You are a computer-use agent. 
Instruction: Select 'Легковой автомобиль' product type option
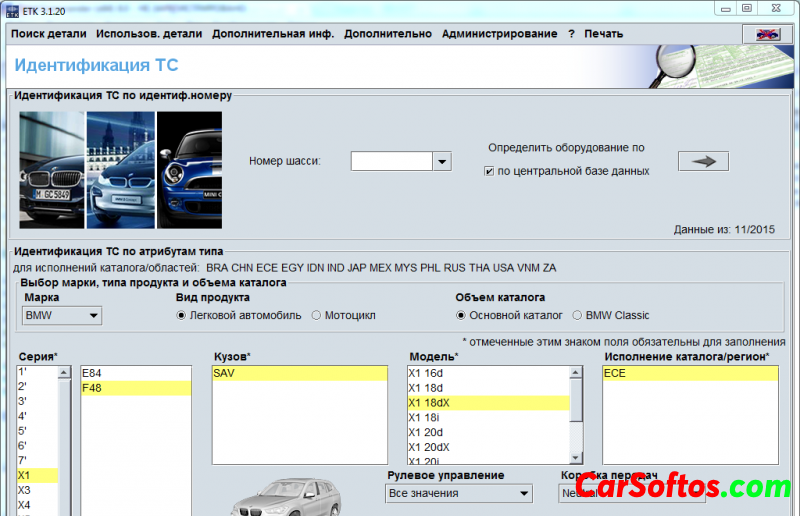tap(181, 316)
